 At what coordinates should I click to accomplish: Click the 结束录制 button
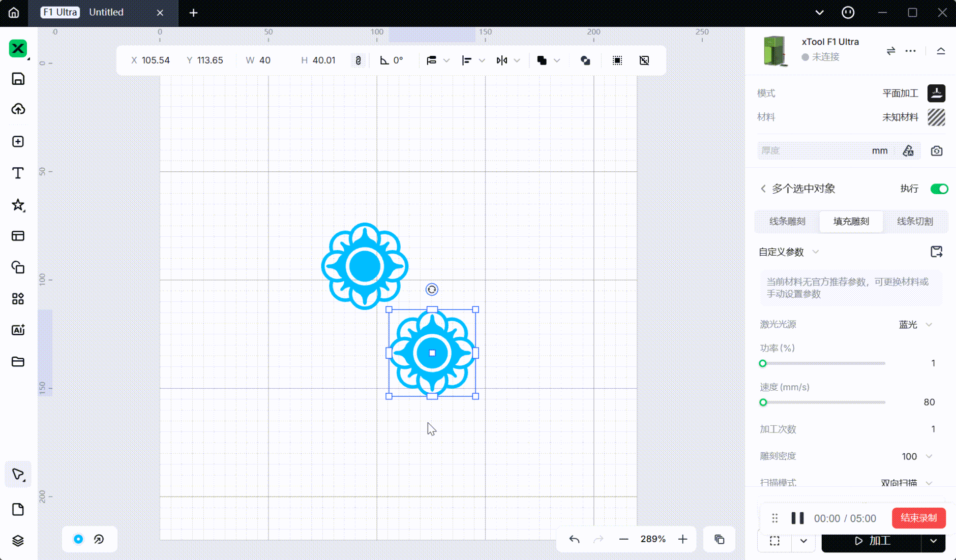pos(918,518)
